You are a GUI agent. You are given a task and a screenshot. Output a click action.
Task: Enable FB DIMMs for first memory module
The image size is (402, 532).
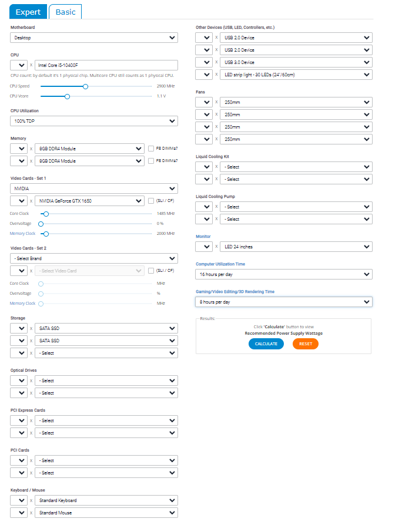152,149
